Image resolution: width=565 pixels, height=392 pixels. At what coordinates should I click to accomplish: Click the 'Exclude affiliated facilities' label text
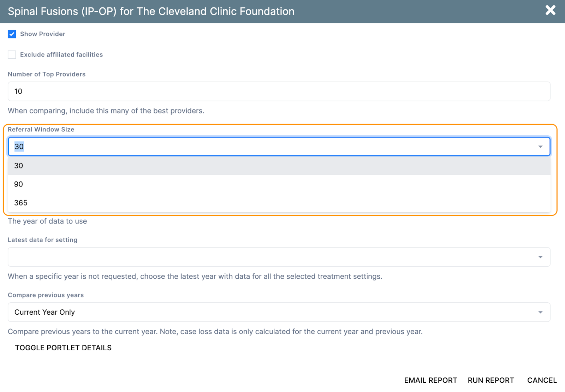coord(61,55)
